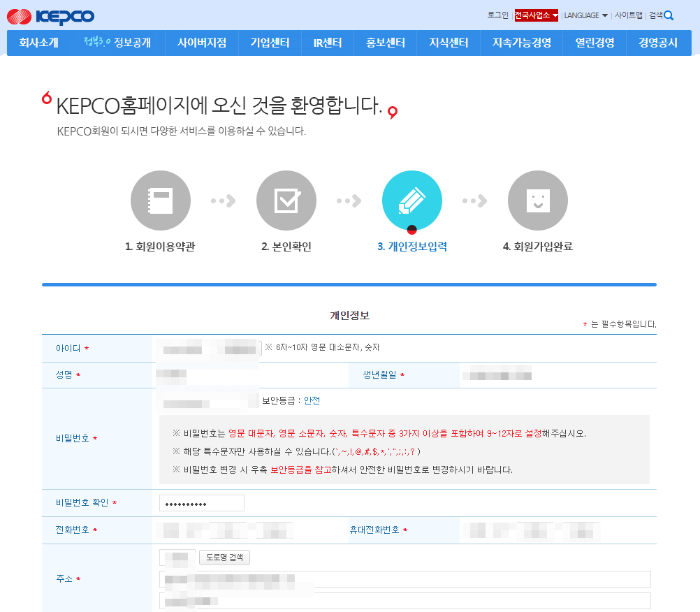700x612 pixels.
Task: Click the 성명 value field
Action: pos(171,375)
